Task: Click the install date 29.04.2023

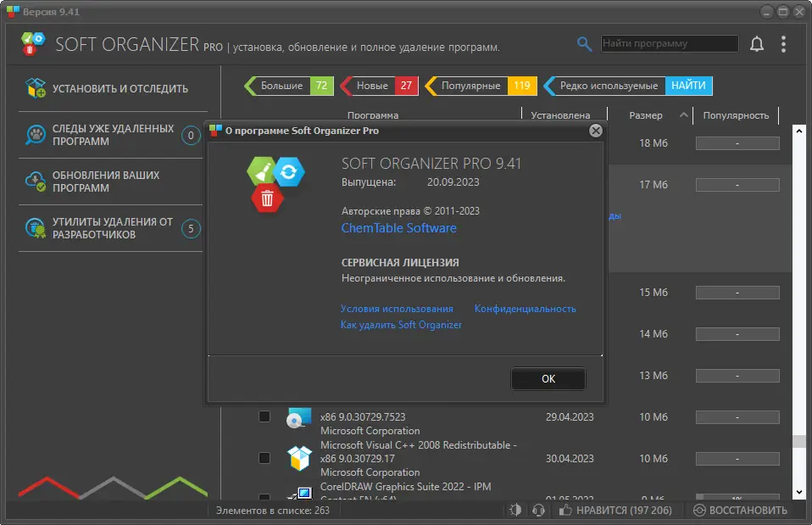Action: pyautogui.click(x=569, y=416)
